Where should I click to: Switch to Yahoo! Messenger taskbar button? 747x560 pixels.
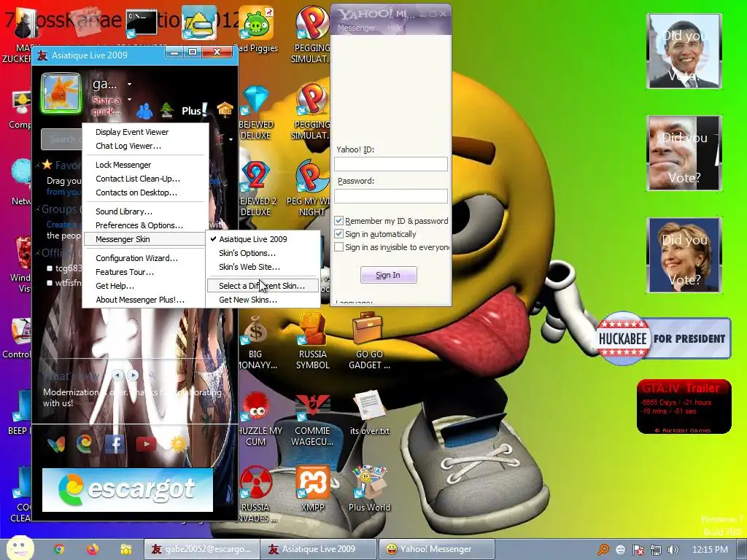(437, 550)
